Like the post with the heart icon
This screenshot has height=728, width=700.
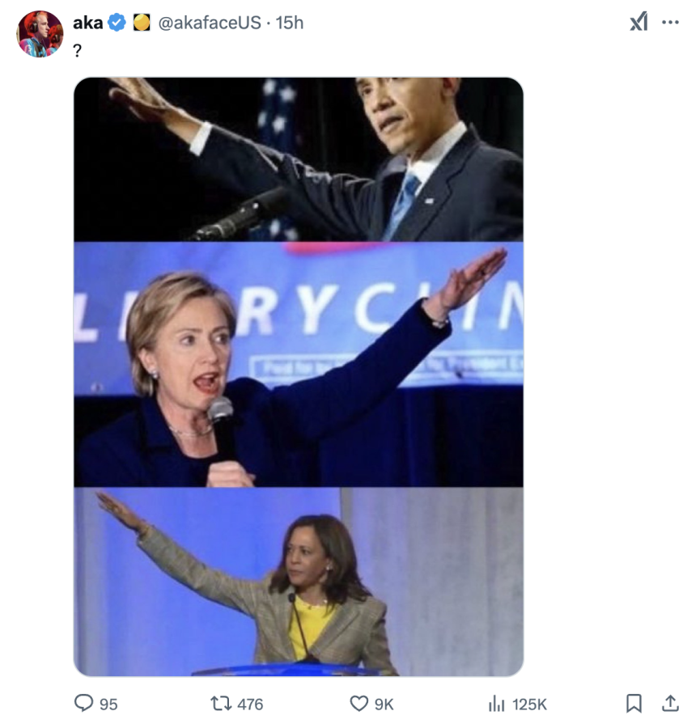pos(358,704)
